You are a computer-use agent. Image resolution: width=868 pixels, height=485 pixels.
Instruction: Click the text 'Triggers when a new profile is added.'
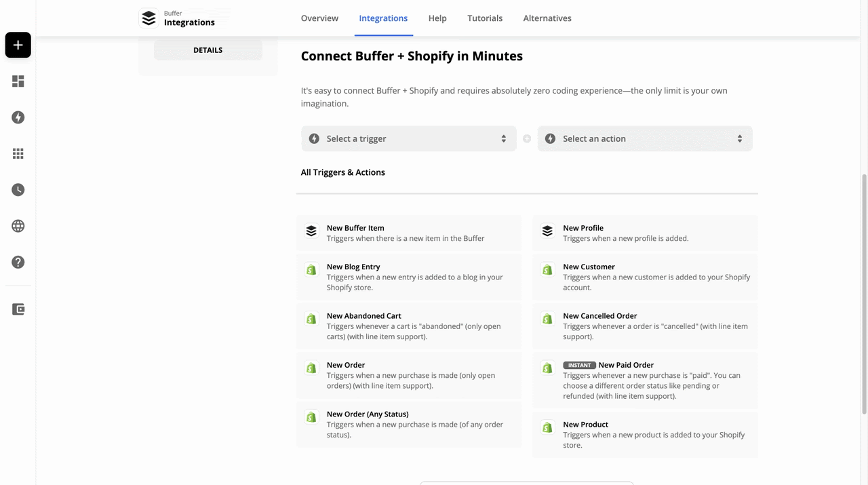tap(625, 238)
